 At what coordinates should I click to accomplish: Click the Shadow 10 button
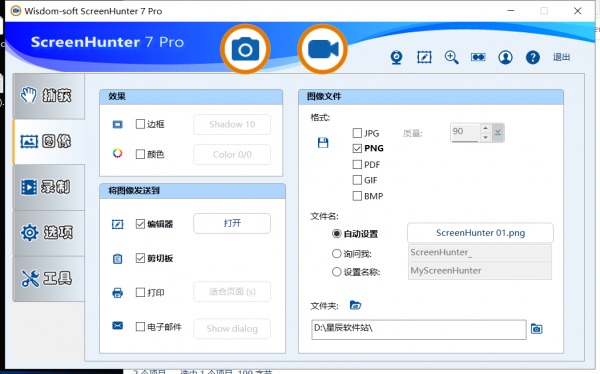point(232,124)
